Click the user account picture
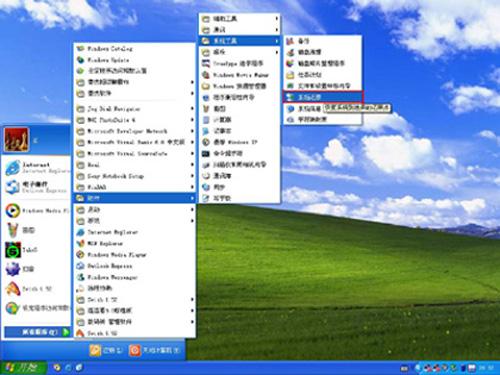 tap(16, 140)
